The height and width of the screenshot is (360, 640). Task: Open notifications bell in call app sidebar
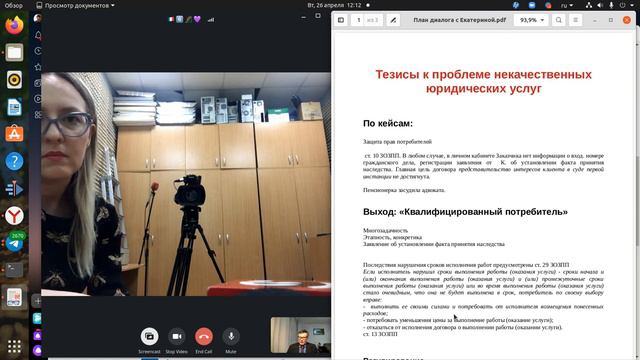click(38, 36)
